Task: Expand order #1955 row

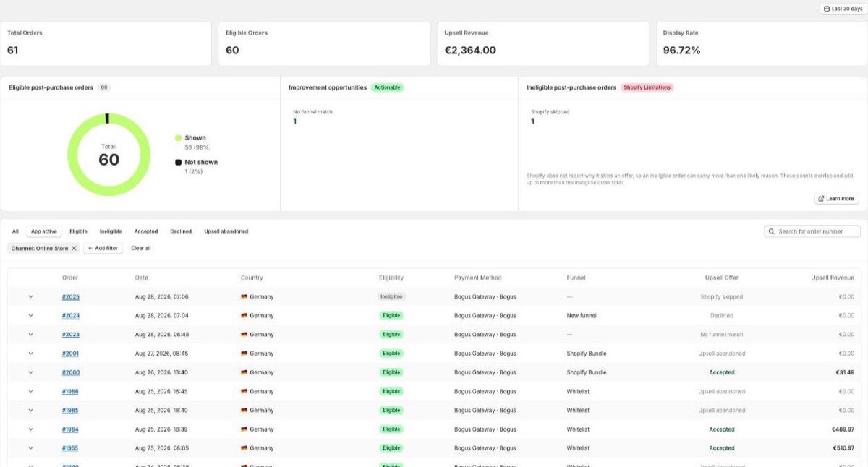Action: pos(30,447)
